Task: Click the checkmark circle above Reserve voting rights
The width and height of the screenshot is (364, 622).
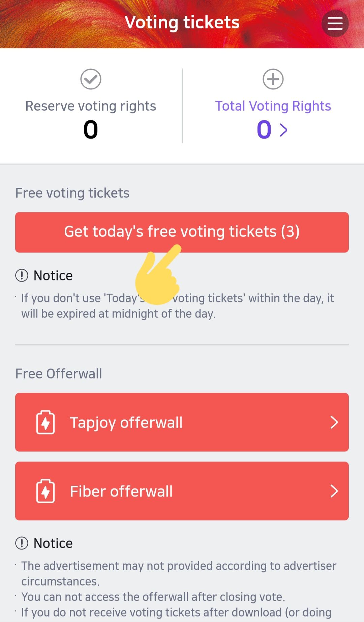Action: coord(91,79)
